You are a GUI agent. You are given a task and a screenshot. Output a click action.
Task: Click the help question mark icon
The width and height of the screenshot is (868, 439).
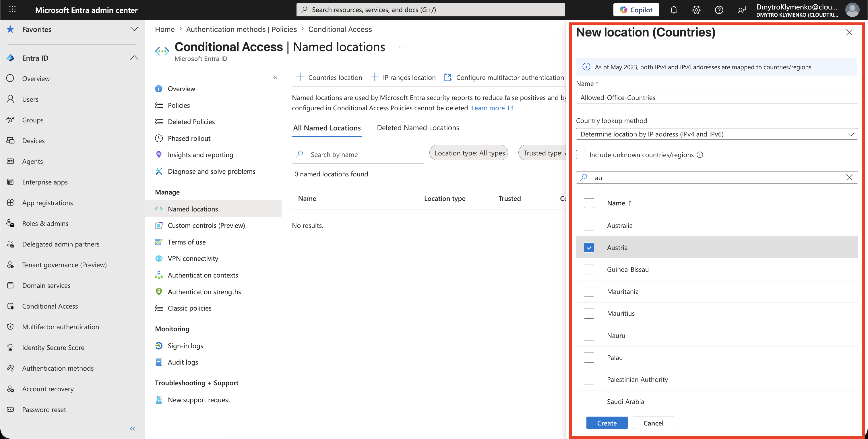coord(719,10)
